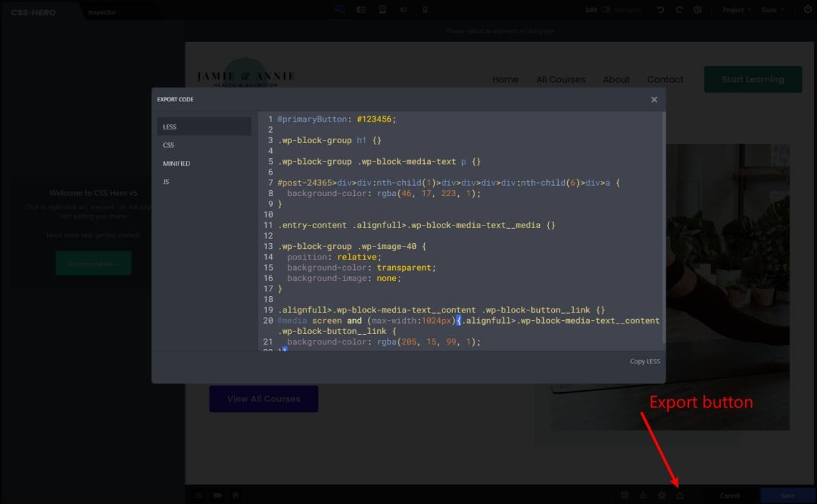Viewport: 817px width, 504px height.
Task: Open the Inspector tab
Action: pyautogui.click(x=102, y=12)
